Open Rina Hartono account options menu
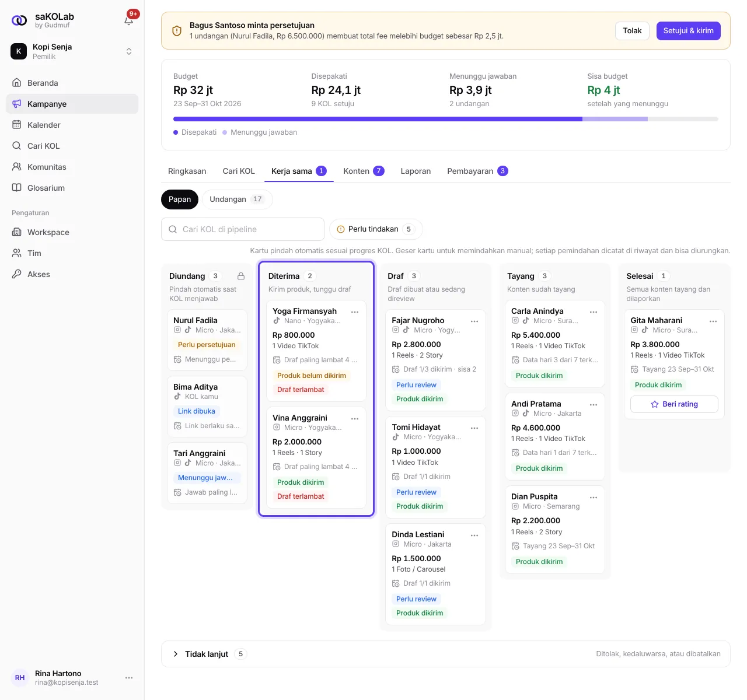Viewport: 747px width, 700px height. (129, 678)
